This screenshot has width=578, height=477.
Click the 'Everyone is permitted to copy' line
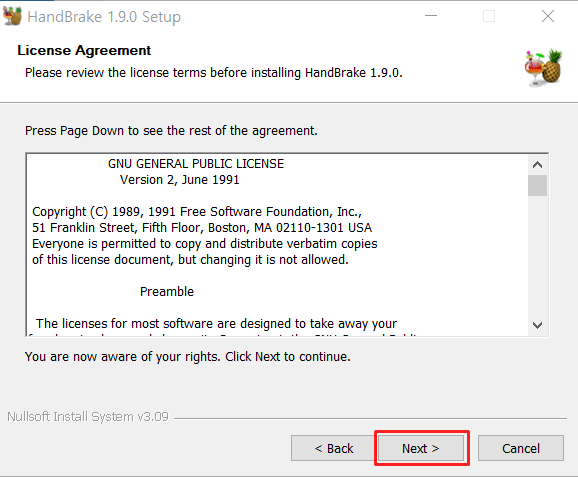click(205, 244)
